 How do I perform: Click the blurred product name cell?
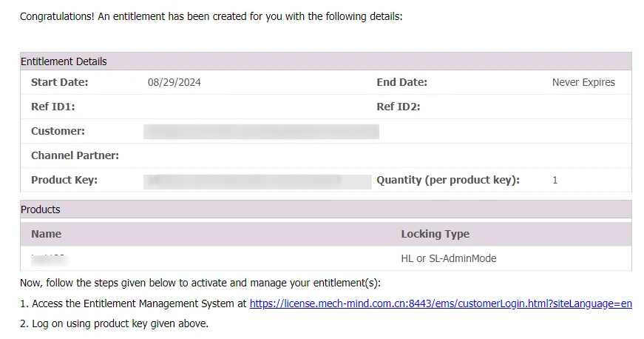tap(49, 258)
